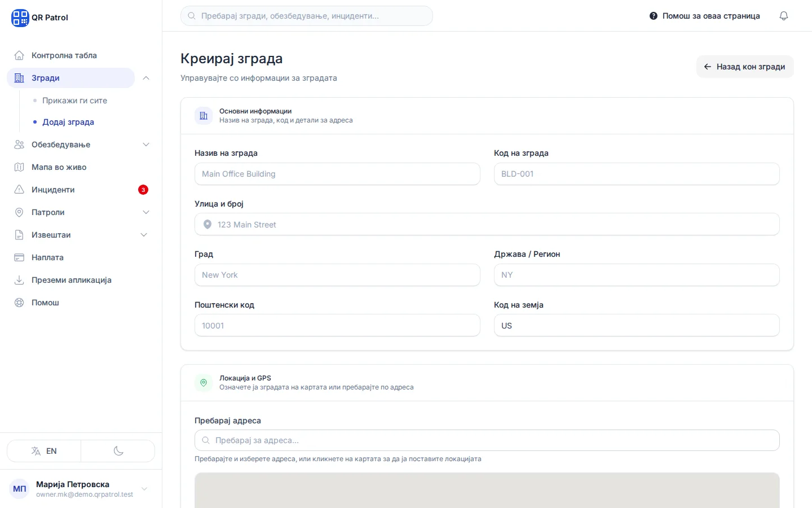
Task: Click Марија Петровска profile name
Action: [x=73, y=484]
